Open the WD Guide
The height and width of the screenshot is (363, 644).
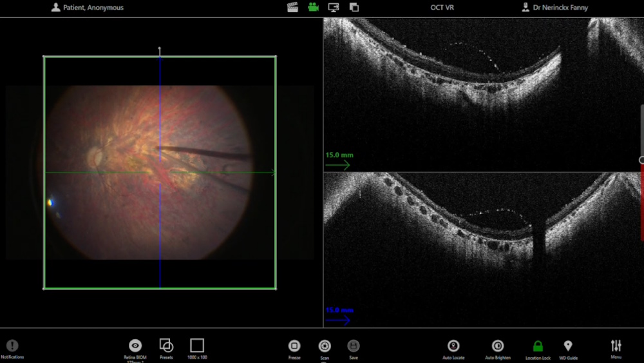(568, 346)
